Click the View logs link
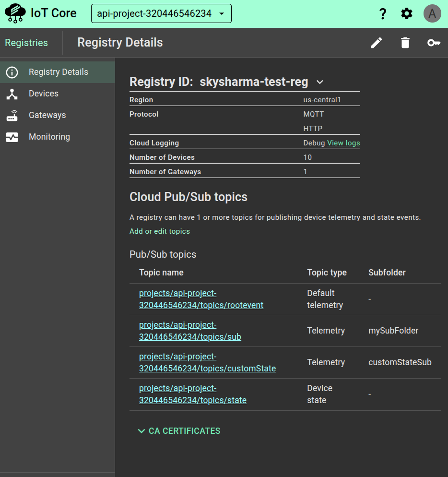Image resolution: width=448 pixels, height=477 pixels. (x=343, y=143)
